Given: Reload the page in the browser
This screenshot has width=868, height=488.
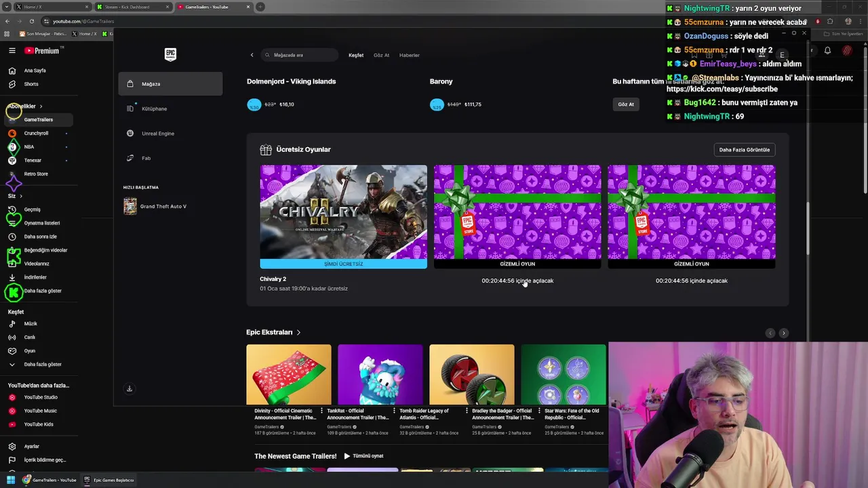Looking at the screenshot, I should point(31,21).
